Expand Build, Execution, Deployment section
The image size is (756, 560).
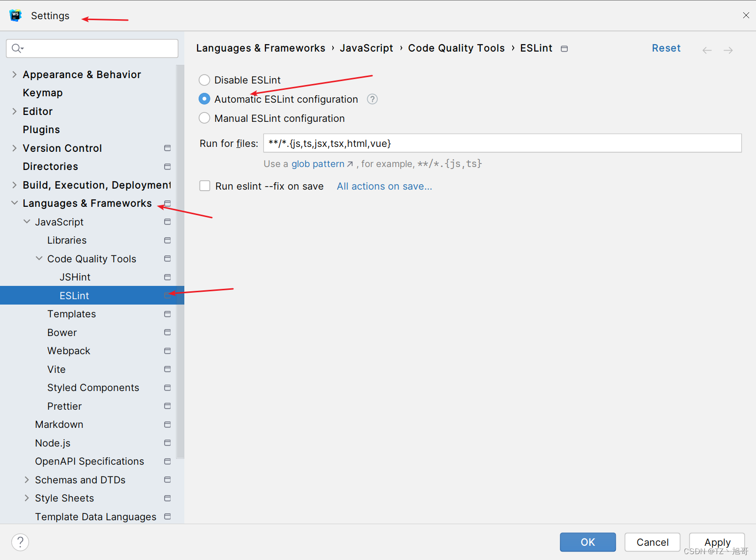tap(14, 185)
